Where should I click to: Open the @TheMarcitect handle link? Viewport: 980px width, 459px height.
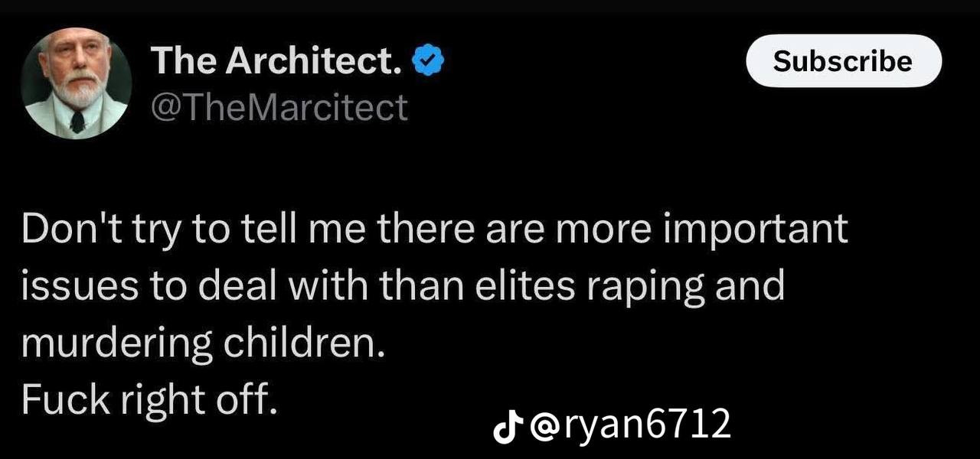tap(279, 107)
